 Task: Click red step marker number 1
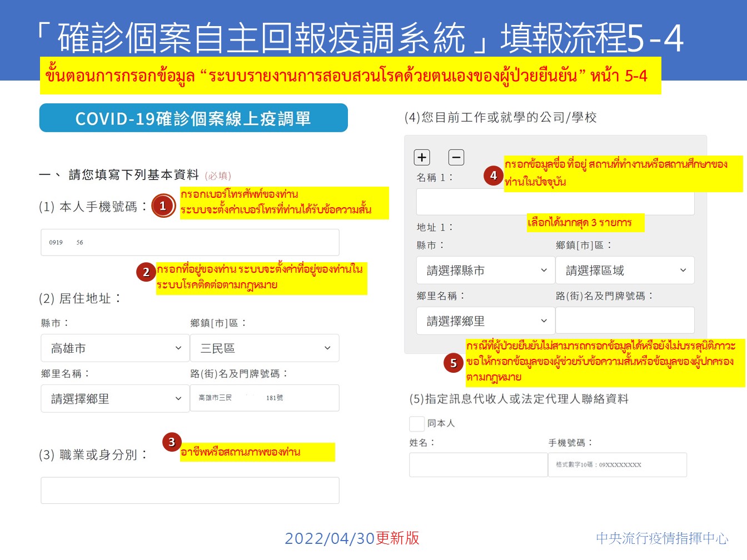click(x=163, y=206)
